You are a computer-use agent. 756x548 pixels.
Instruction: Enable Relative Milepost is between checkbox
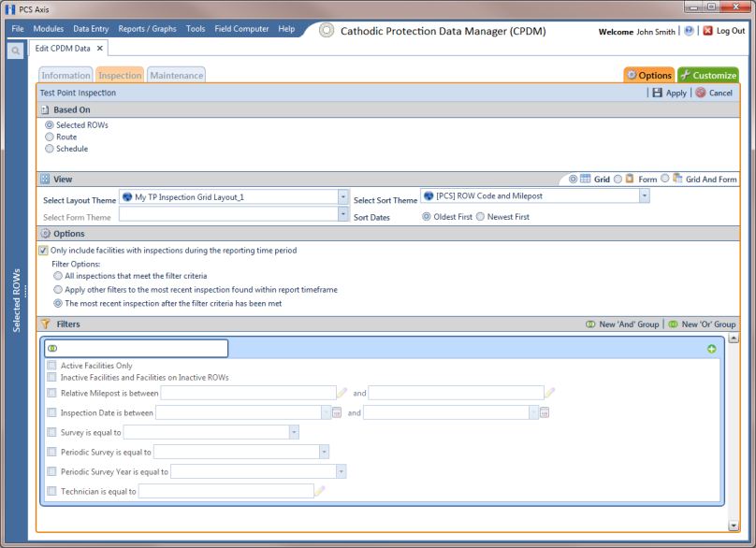tap(51, 393)
